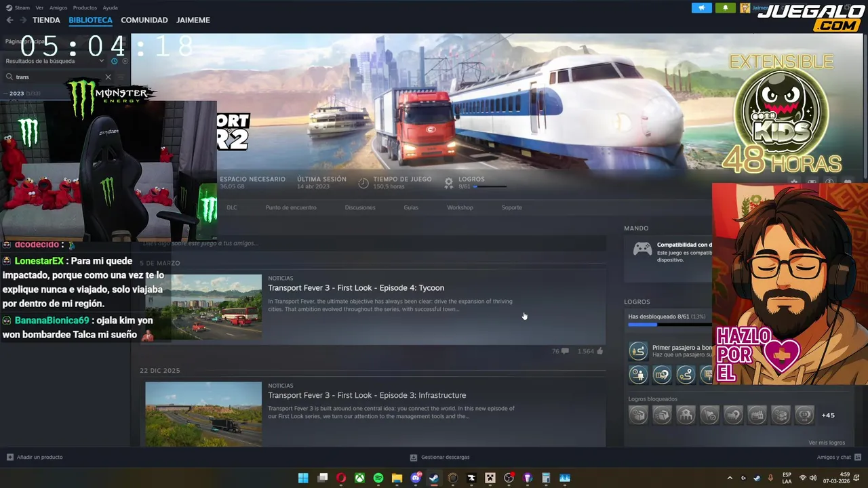Click the announcements megaphone icon
Screen dimensions: 868x488
702,7
